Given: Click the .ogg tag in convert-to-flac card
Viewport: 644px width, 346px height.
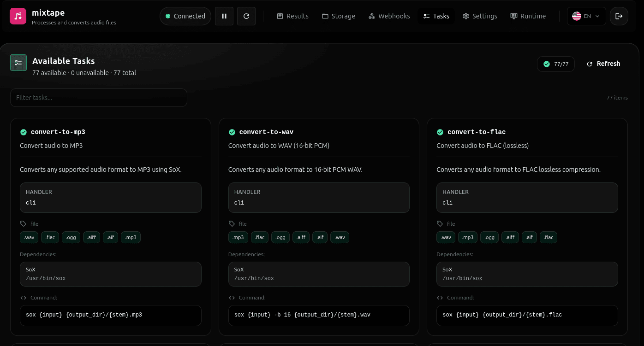Looking at the screenshot, I should point(490,237).
